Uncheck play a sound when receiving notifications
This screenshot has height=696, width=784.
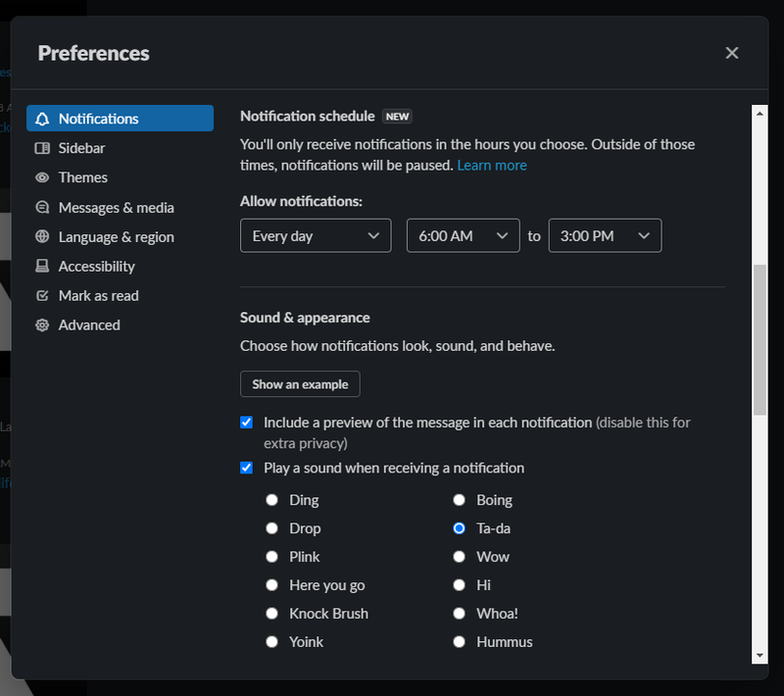(246, 468)
